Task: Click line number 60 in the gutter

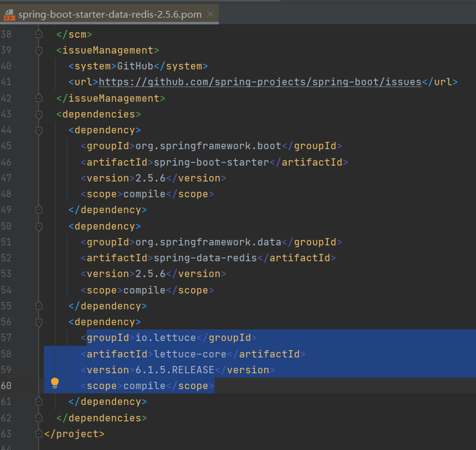Action: point(6,385)
